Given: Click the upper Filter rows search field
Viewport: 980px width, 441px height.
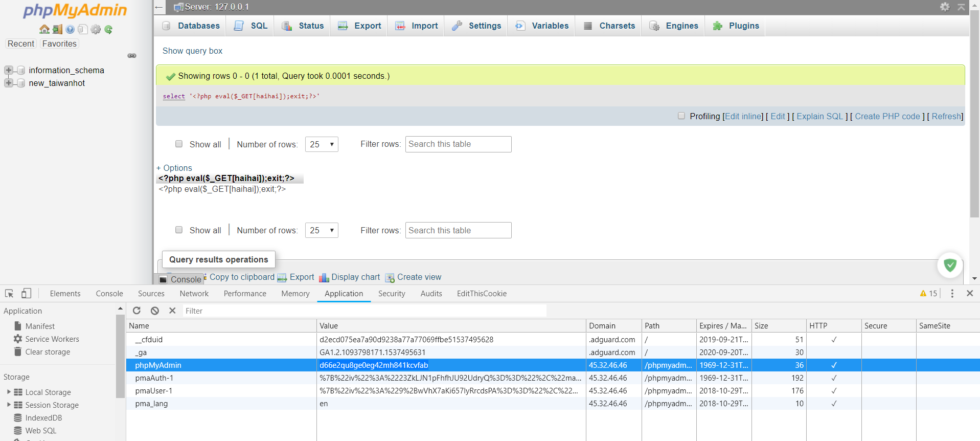Looking at the screenshot, I should (459, 144).
